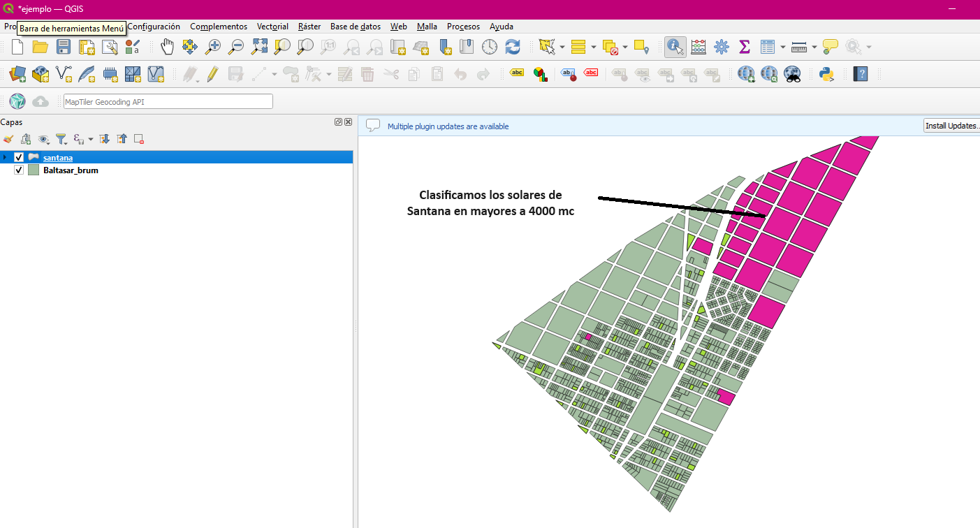Click the Save Project floppy disk icon
This screenshot has height=528, width=980.
pyautogui.click(x=64, y=47)
